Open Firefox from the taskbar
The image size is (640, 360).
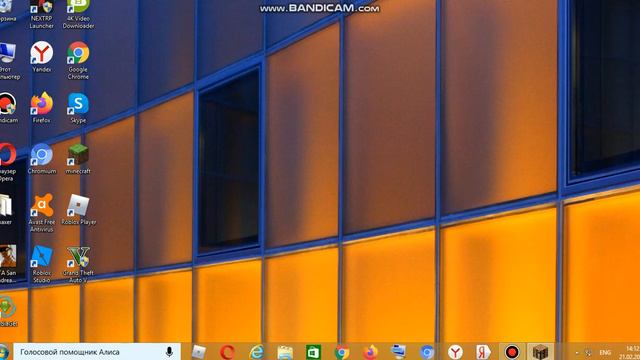(370, 352)
